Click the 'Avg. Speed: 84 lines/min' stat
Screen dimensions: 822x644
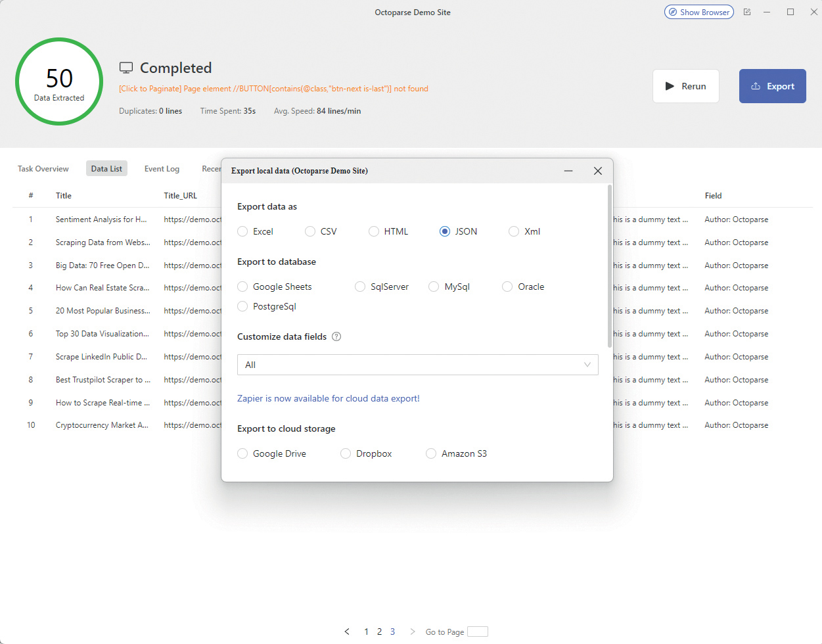pos(317,111)
